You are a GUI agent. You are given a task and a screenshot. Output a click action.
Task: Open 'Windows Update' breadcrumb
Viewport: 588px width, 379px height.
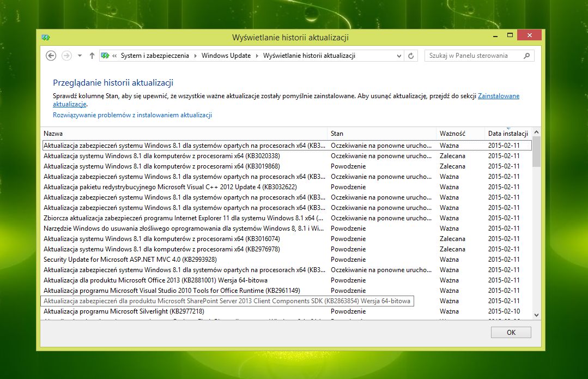[x=226, y=56]
